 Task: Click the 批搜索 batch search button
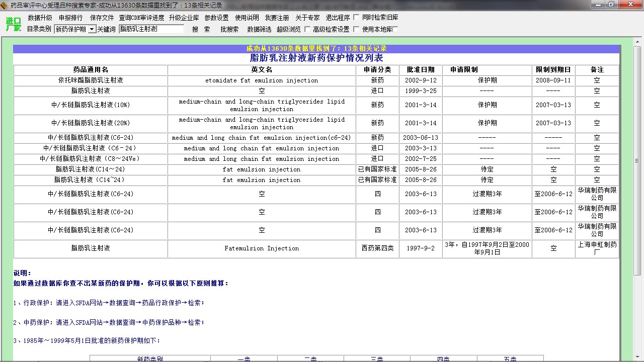229,29
